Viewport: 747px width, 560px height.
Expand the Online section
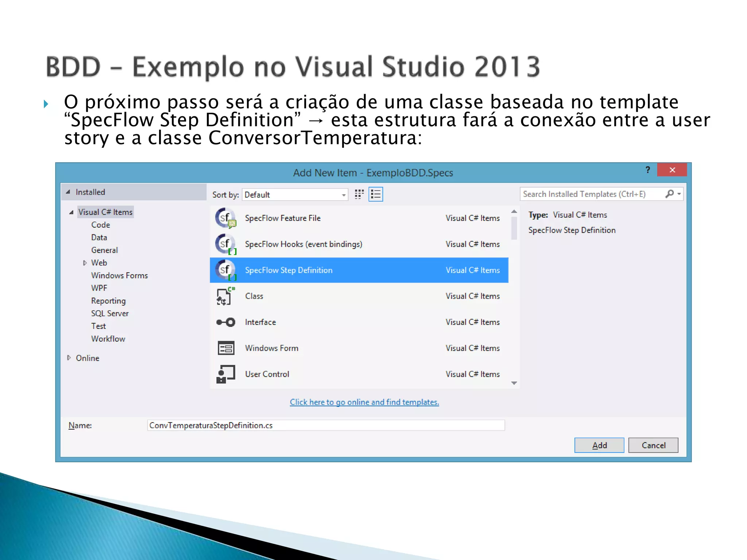(69, 358)
